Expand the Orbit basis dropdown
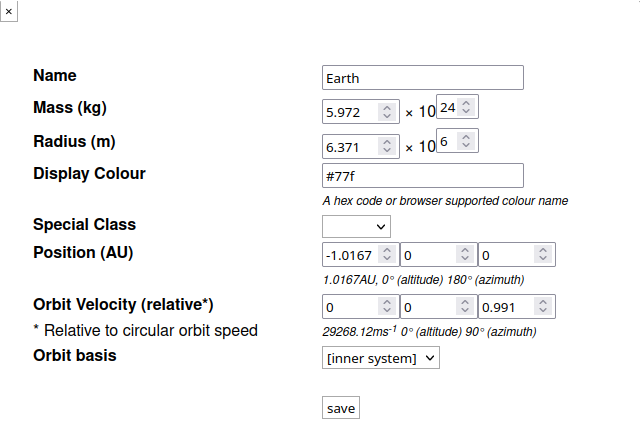 click(x=381, y=357)
